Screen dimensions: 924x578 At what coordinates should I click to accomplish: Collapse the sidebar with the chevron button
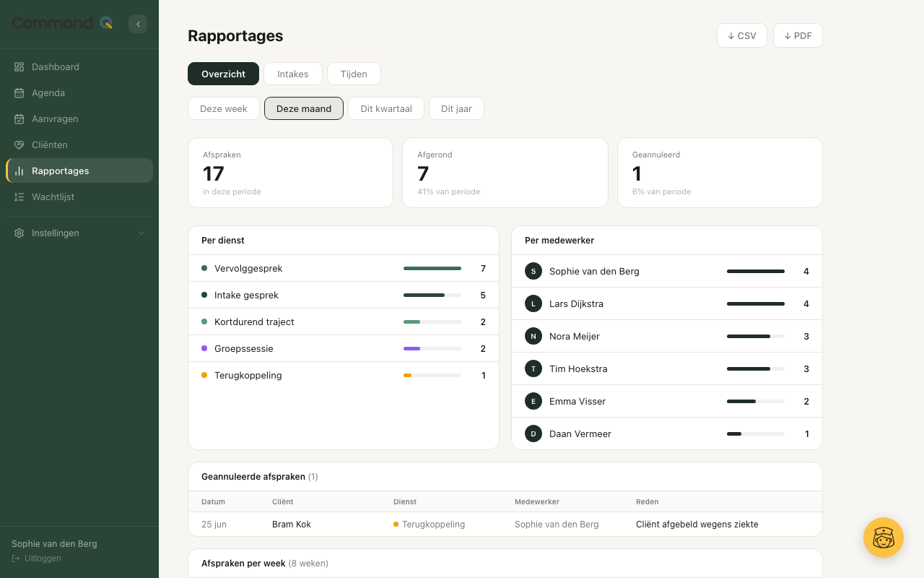138,24
